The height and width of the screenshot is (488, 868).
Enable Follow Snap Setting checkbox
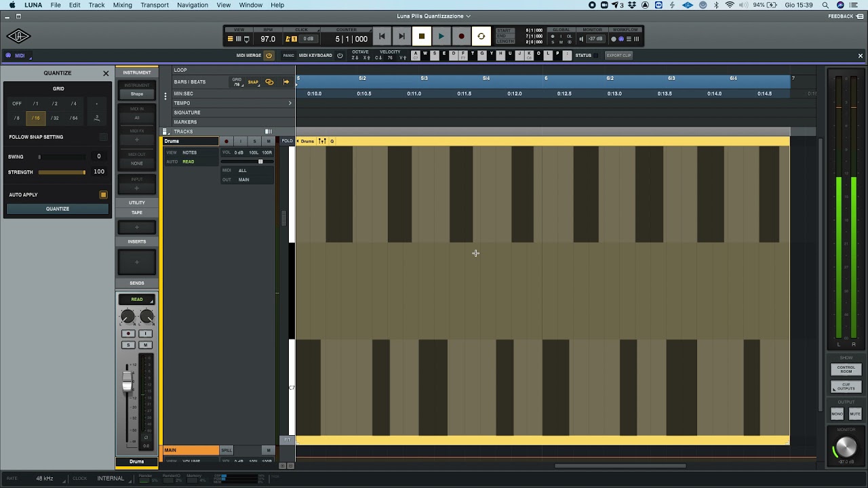click(103, 137)
